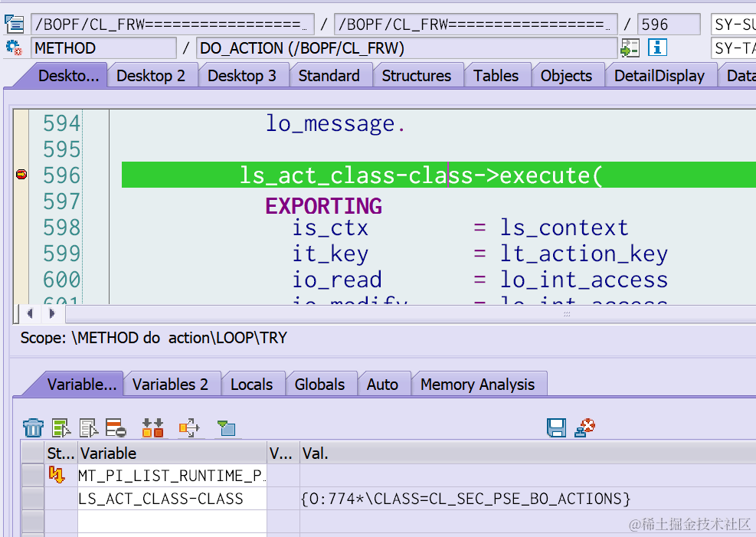The image size is (756, 537).
Task: Select the LS_ACT_CLASS-CLASS variable cell
Action: pos(172,499)
